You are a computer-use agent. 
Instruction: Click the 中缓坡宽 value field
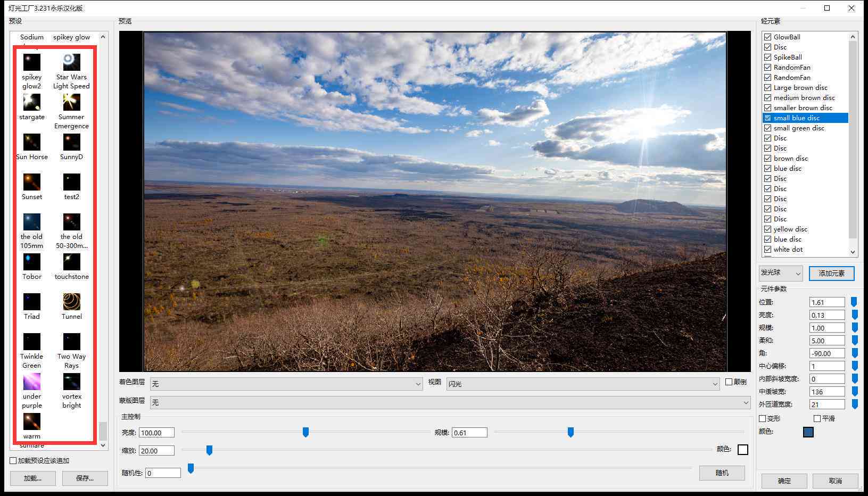[x=827, y=392]
